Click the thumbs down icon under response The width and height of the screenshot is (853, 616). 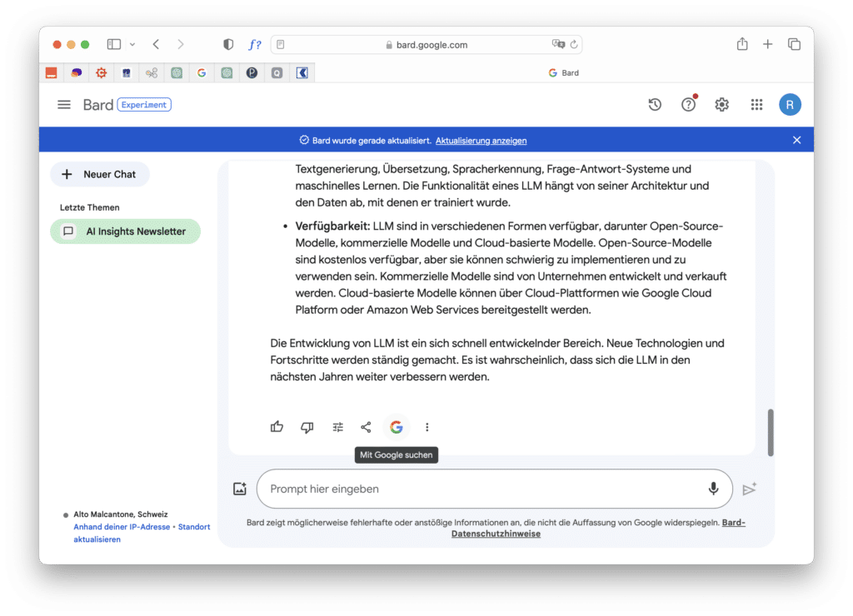tap(307, 427)
